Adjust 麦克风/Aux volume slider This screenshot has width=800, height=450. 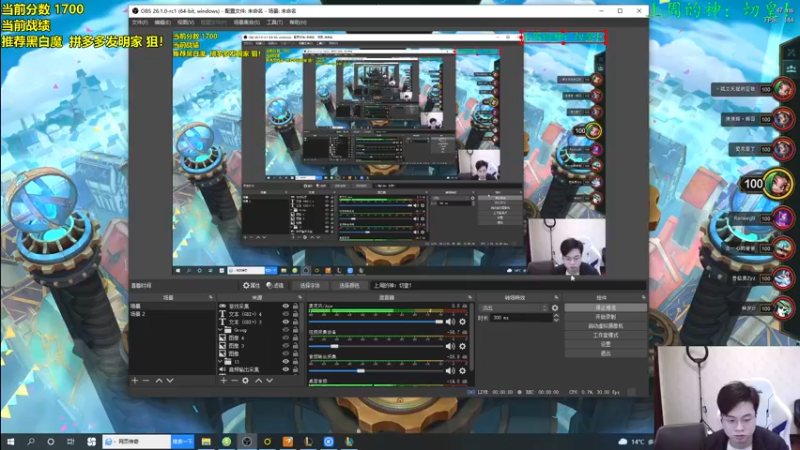click(x=376, y=322)
